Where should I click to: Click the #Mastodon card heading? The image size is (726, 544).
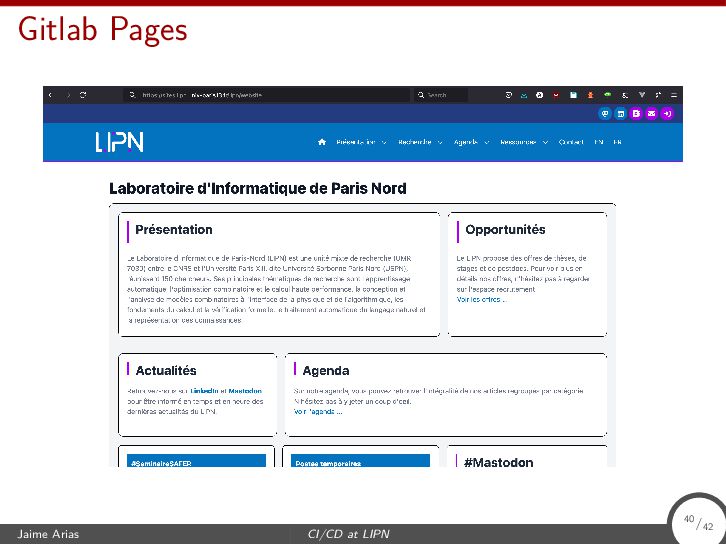click(x=498, y=462)
